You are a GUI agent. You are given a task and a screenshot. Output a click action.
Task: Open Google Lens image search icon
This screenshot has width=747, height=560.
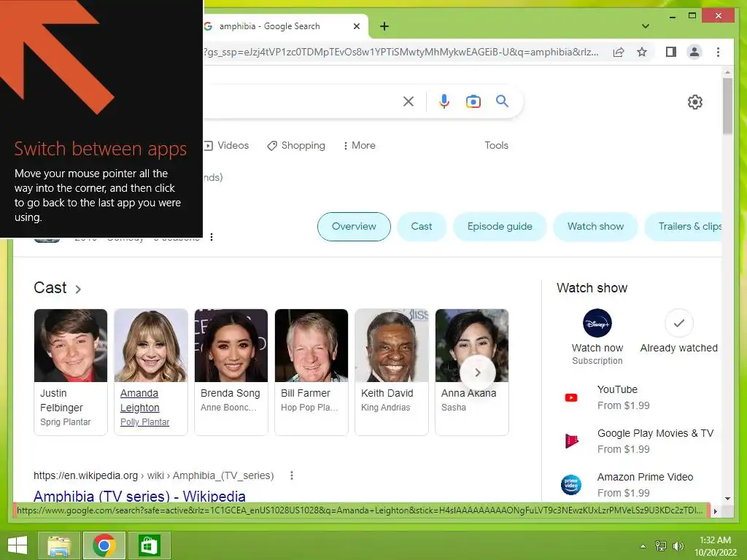[x=473, y=101]
